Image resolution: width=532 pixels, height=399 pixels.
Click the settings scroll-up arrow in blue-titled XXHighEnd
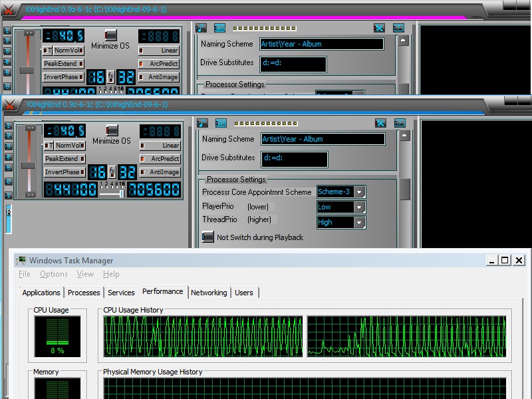[404, 136]
